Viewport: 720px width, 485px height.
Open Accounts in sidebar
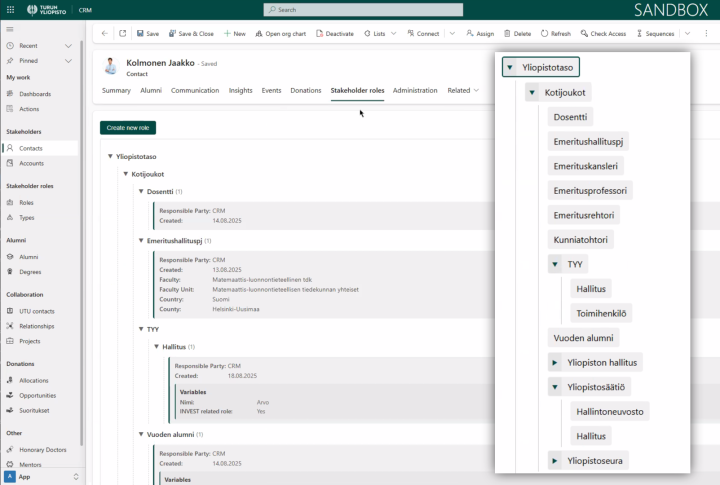(39, 164)
